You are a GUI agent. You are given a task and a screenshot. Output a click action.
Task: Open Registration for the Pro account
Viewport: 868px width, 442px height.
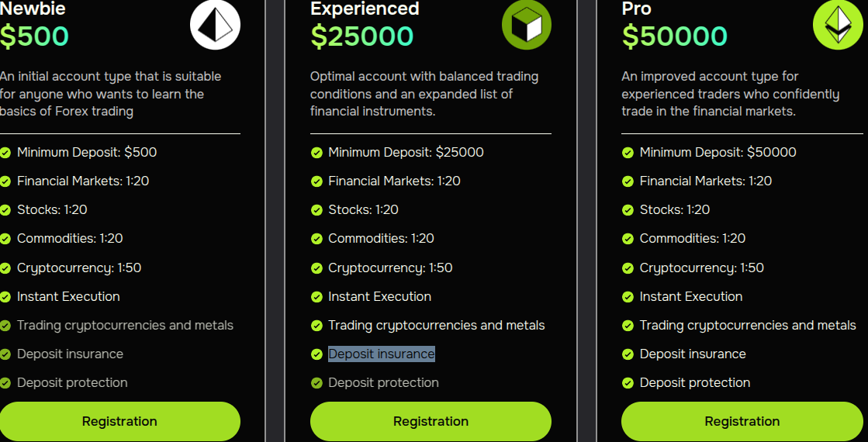[742, 422]
